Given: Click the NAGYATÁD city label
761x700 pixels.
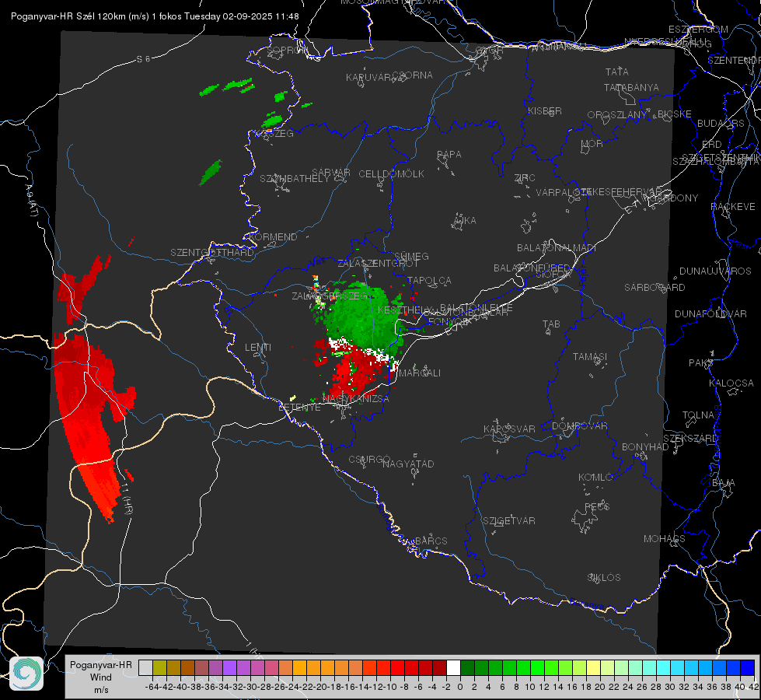Looking at the screenshot, I should [408, 464].
